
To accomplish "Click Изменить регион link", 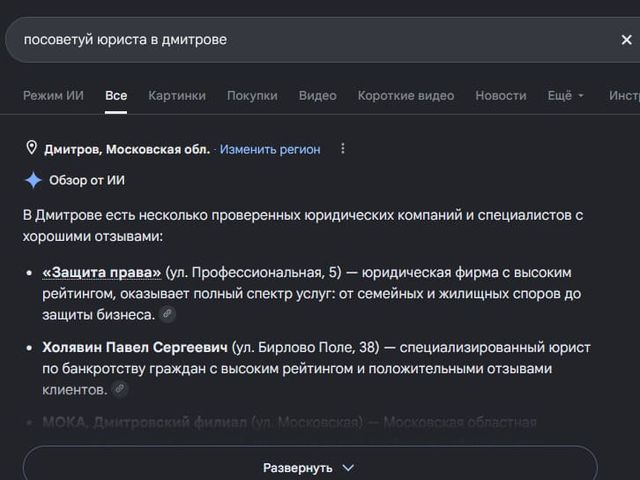I will [x=270, y=149].
